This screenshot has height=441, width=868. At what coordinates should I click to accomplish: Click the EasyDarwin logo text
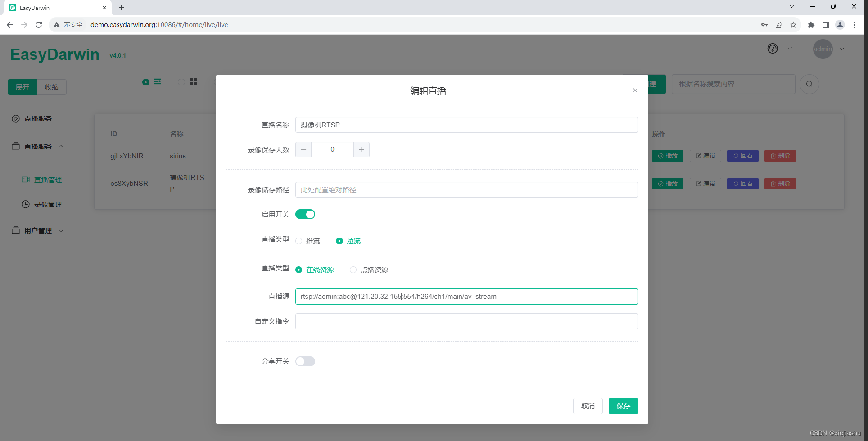point(55,54)
